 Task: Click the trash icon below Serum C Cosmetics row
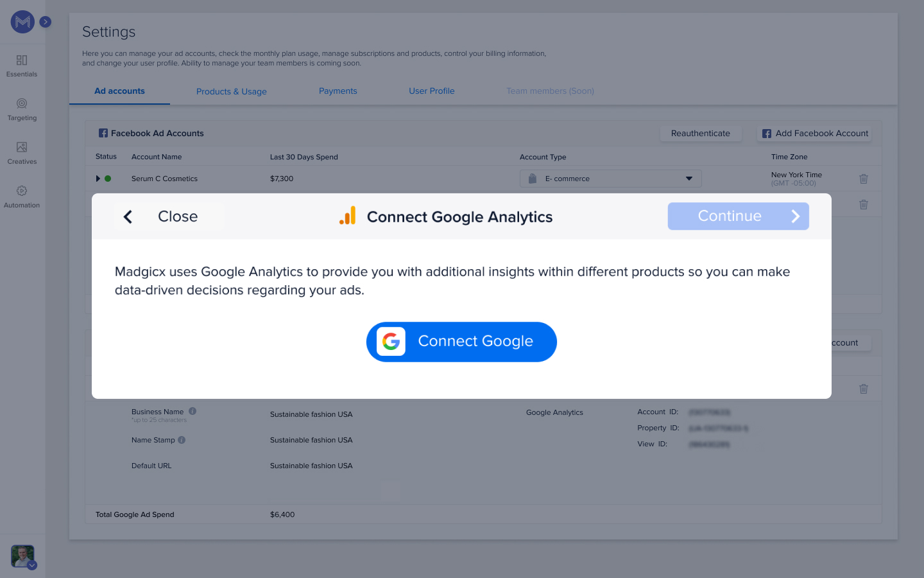point(864,204)
